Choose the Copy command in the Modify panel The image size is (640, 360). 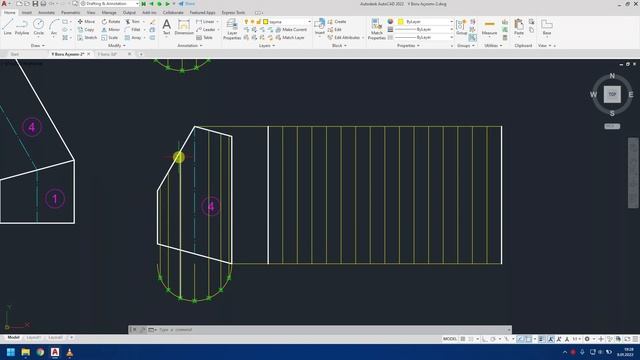(x=86, y=29)
